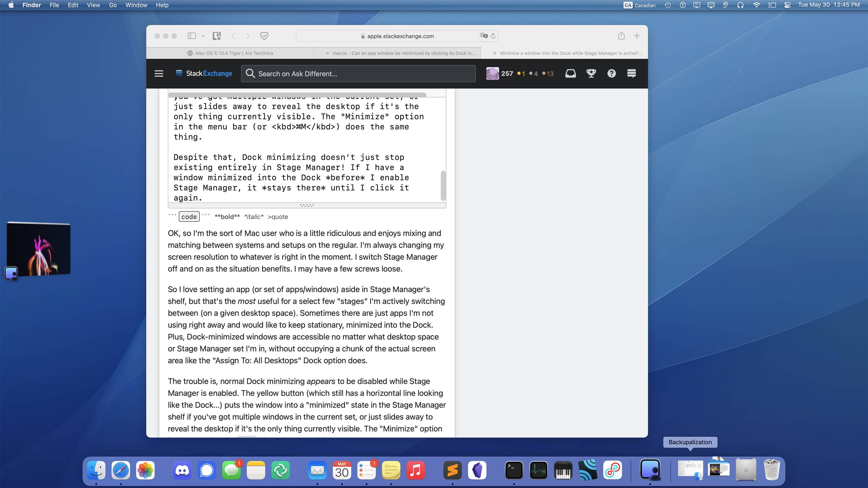Click the editor vertical scrollbar thumb
The height and width of the screenshot is (488, 868).
click(x=443, y=186)
